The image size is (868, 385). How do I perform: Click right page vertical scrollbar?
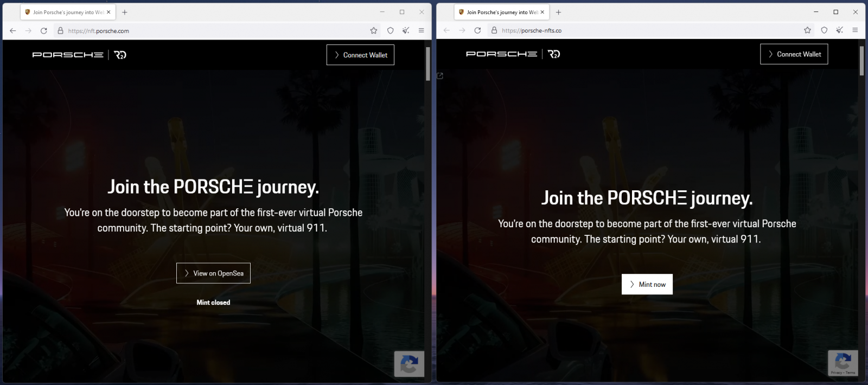click(x=861, y=61)
